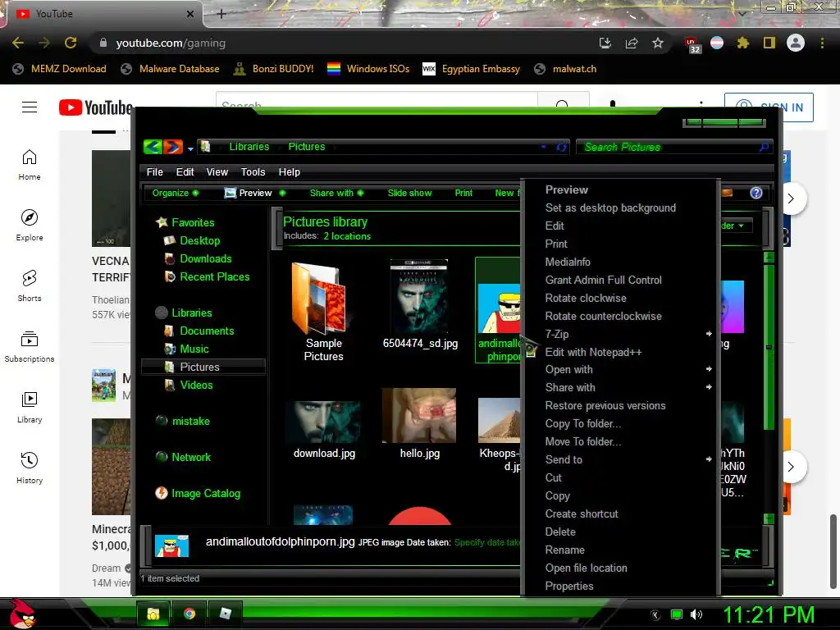This screenshot has width=840, height=630.
Task: Click the Angry Bird start button
Action: click(21, 614)
